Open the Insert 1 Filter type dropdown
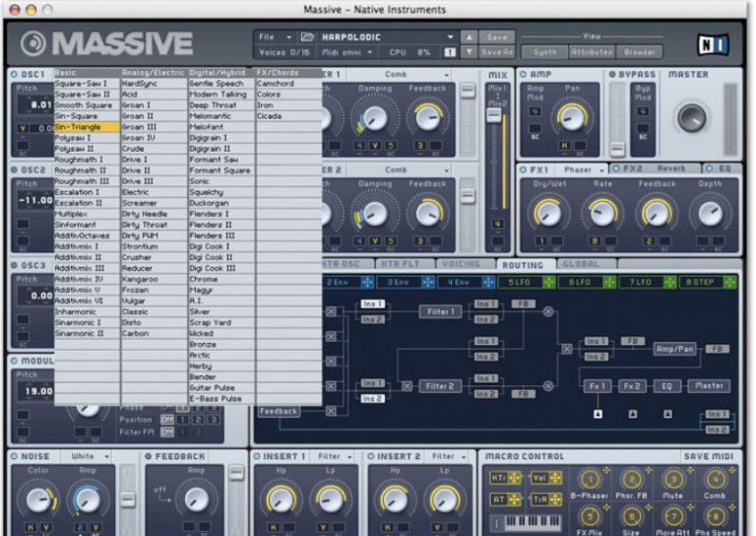 pos(335,456)
